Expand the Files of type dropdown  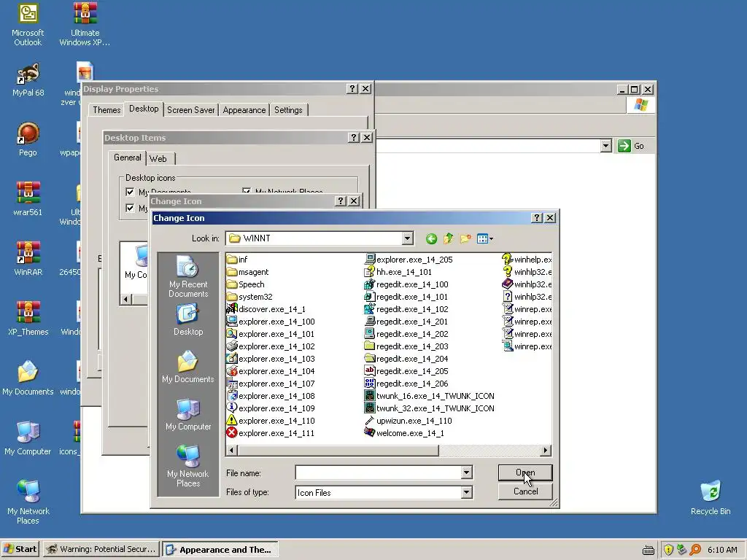[467, 492]
